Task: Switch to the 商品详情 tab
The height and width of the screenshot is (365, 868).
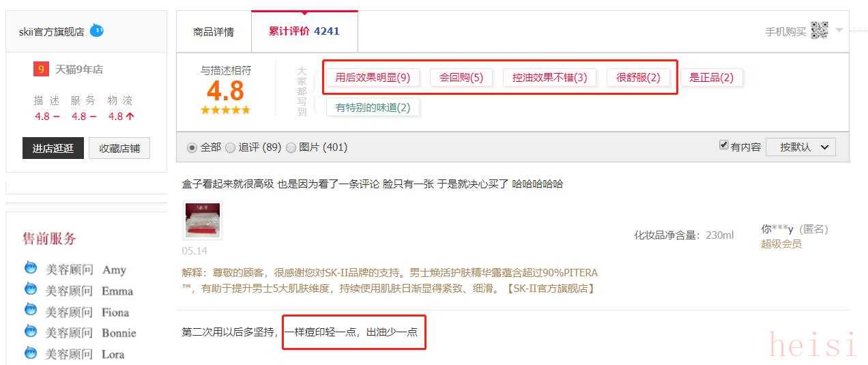Action: pyautogui.click(x=214, y=31)
